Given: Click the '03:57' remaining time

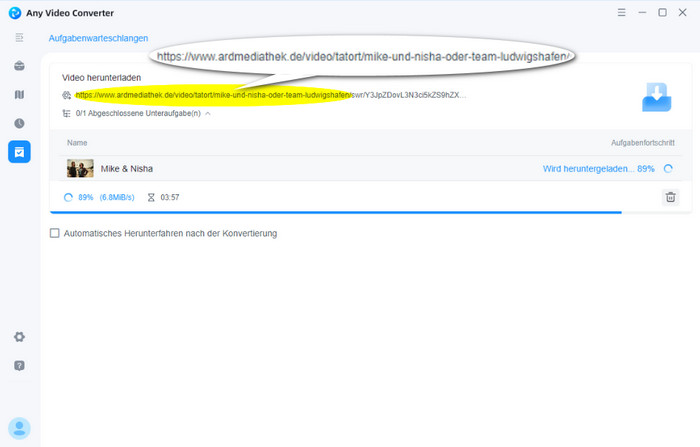Looking at the screenshot, I should (x=170, y=197).
